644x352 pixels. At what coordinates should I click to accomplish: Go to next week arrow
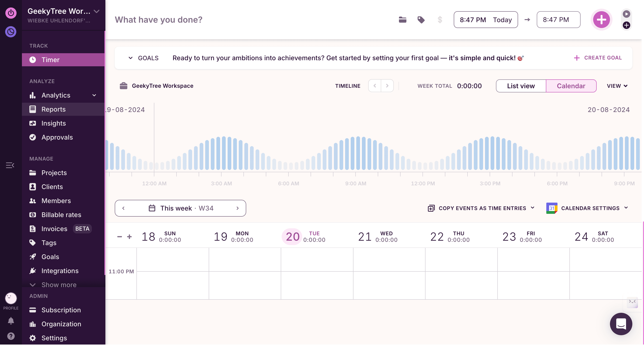238,208
